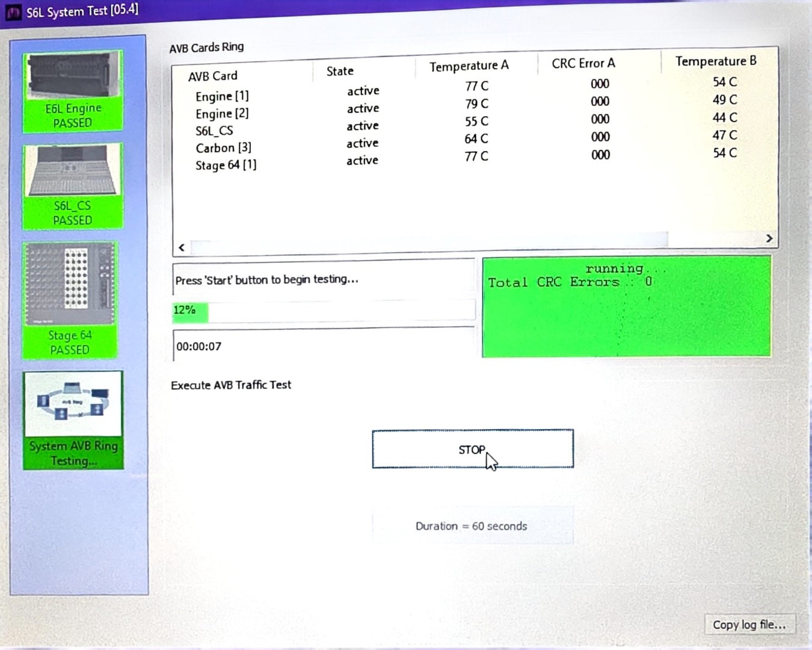Select the S6L_CS row in the table
Screen dimensions: 812x650
click(466, 125)
